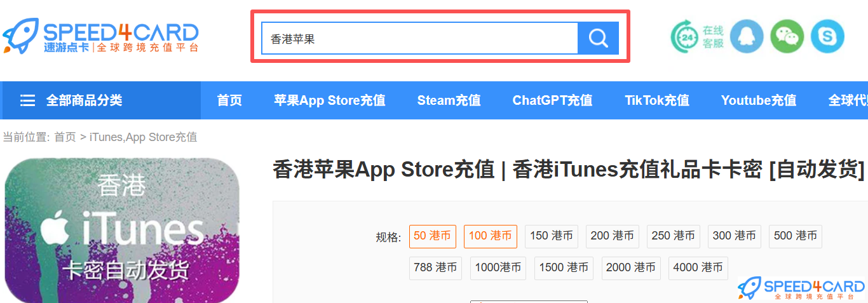
Task: Choose the 4000 港币 denomination
Action: click(x=698, y=268)
